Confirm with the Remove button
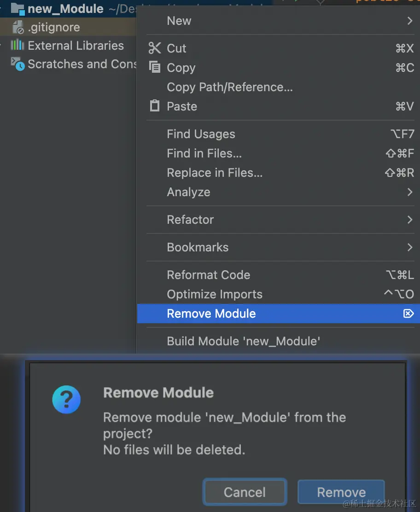This screenshot has height=512, width=420. tap(341, 492)
